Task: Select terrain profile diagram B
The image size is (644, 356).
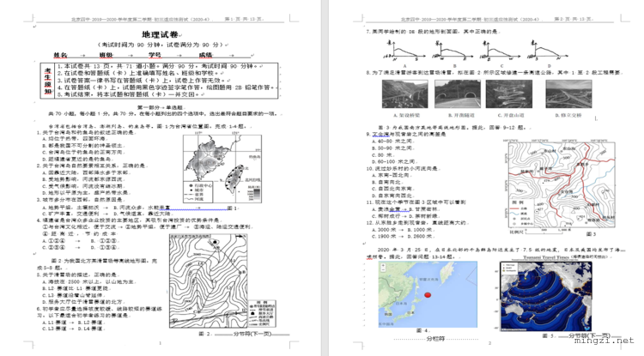Action: click(454, 51)
